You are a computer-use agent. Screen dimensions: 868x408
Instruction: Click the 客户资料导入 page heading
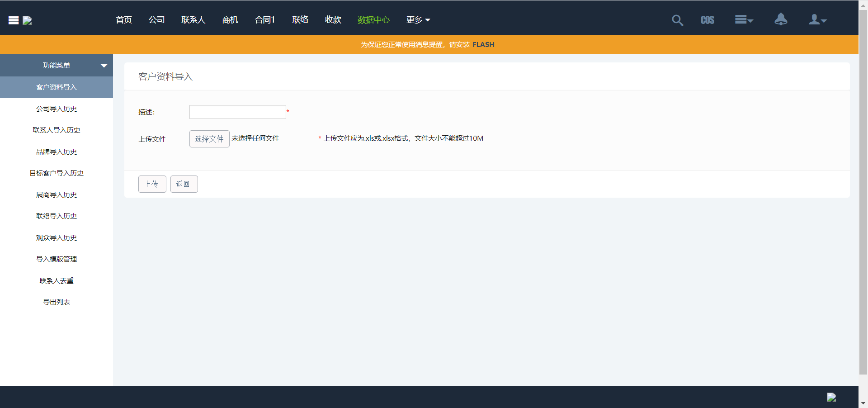(x=165, y=76)
